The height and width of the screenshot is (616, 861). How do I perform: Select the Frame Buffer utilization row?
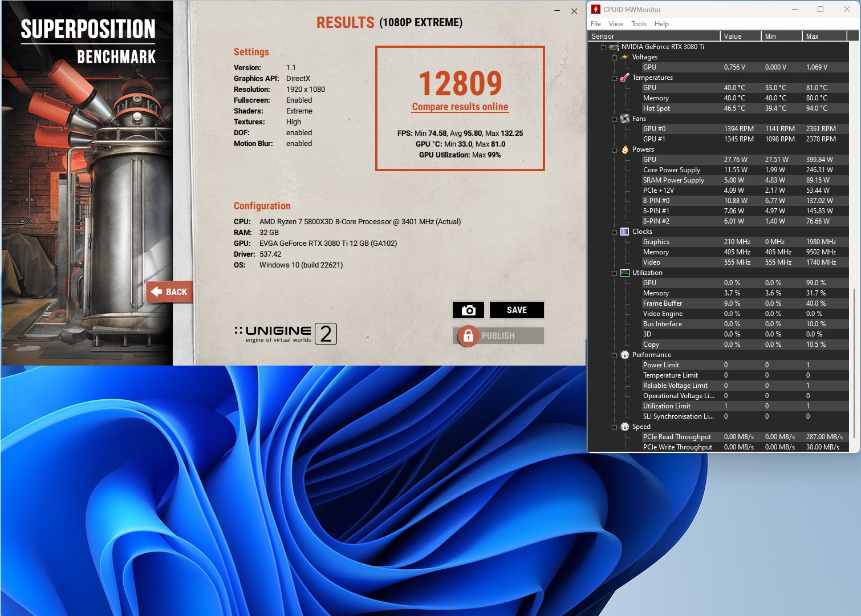pos(745,303)
